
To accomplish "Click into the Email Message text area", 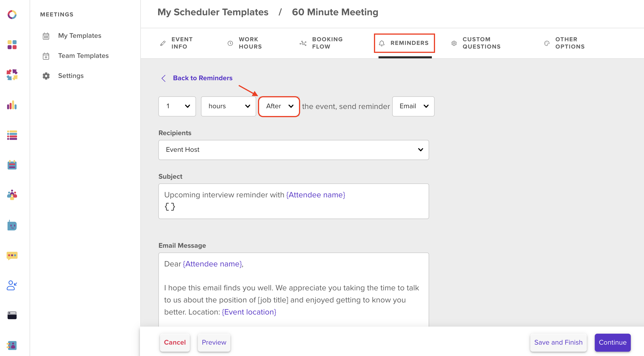I will (x=294, y=289).
